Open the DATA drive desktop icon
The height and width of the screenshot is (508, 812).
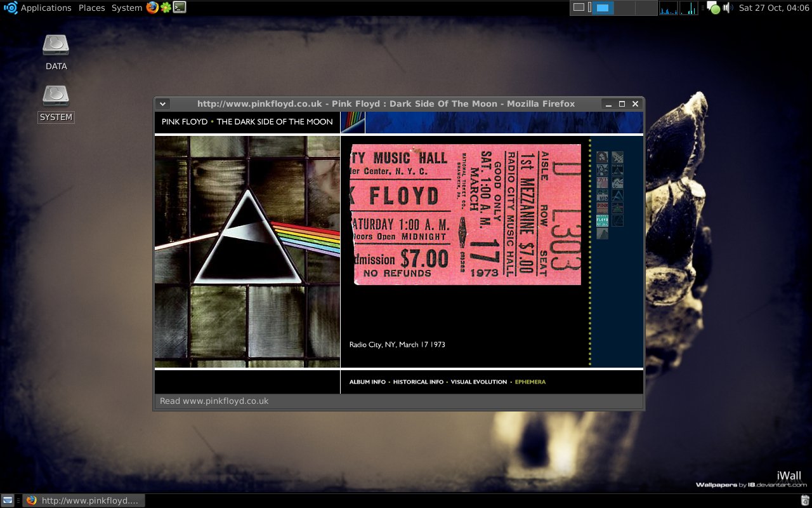56,52
